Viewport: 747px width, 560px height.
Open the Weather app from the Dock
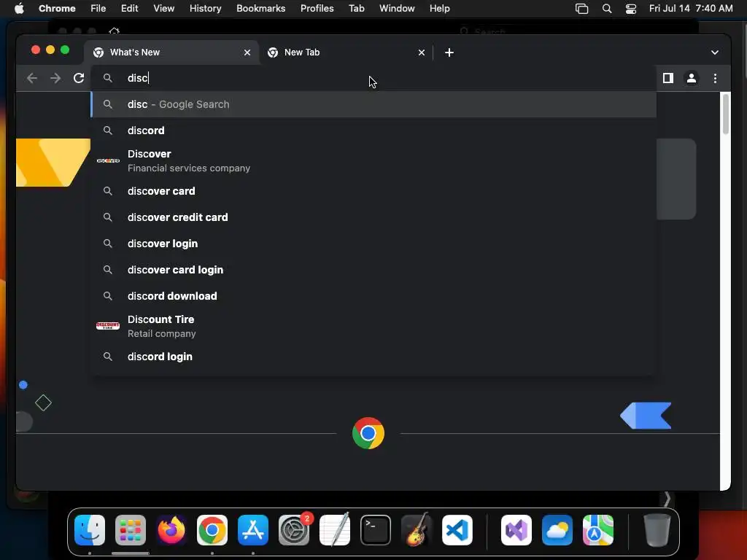557,530
